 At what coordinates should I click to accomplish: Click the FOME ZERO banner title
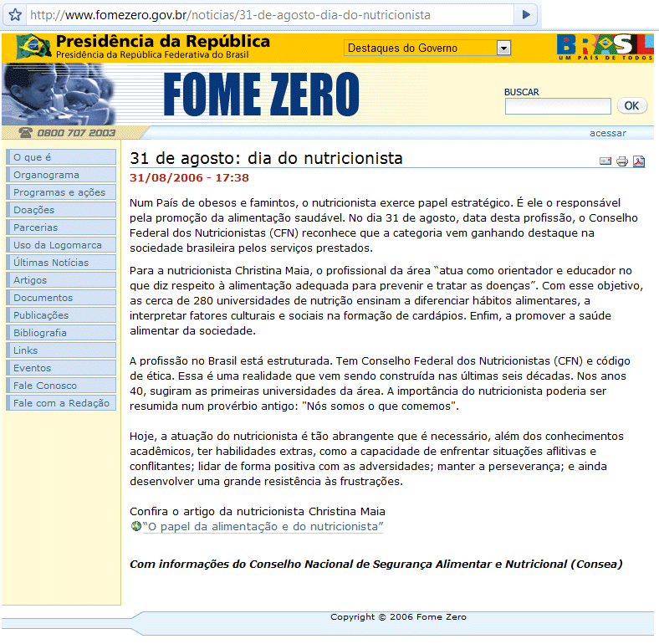coord(260,94)
